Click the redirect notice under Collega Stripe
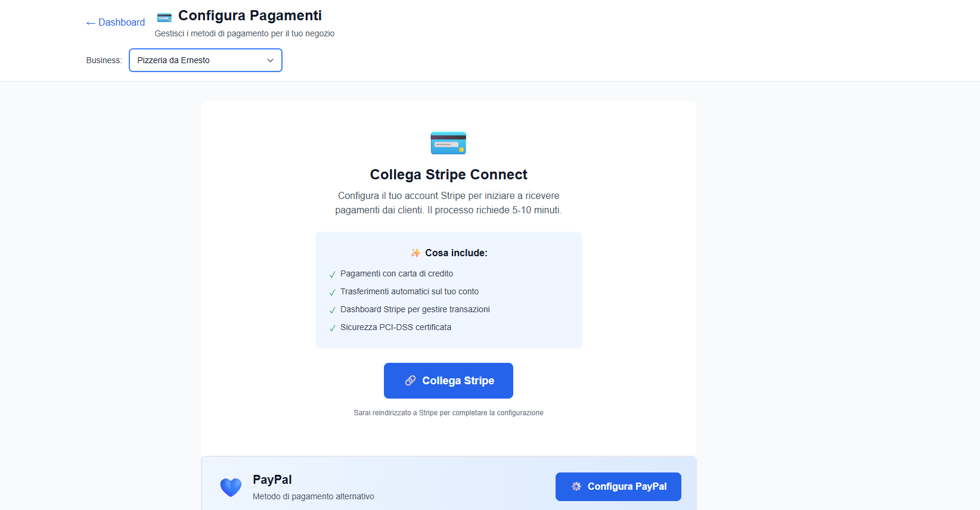Viewport: 980px width, 510px height. tap(448, 412)
